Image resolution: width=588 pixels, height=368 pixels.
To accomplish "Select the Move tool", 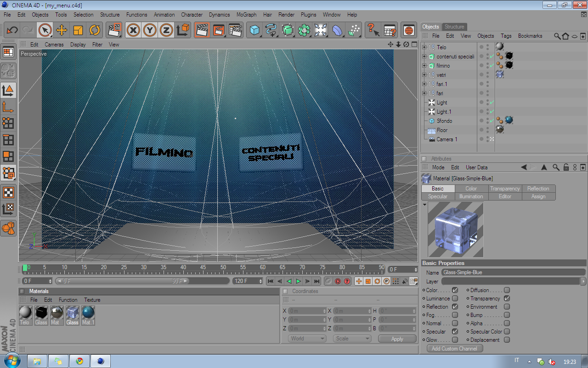I will [x=62, y=30].
